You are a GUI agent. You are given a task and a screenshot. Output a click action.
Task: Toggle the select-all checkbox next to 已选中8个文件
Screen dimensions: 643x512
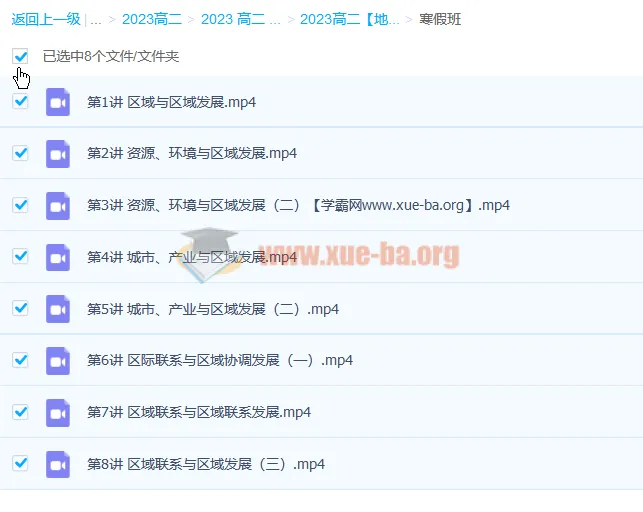21,57
